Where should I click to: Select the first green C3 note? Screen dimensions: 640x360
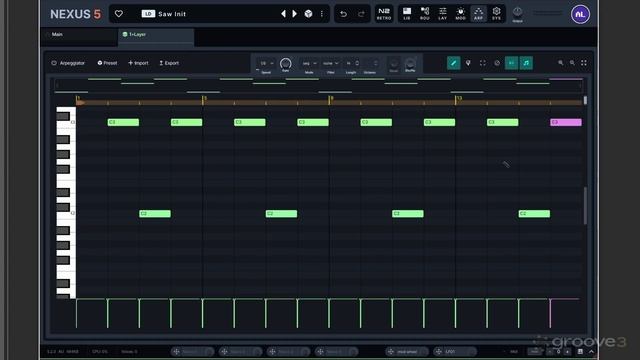123,122
